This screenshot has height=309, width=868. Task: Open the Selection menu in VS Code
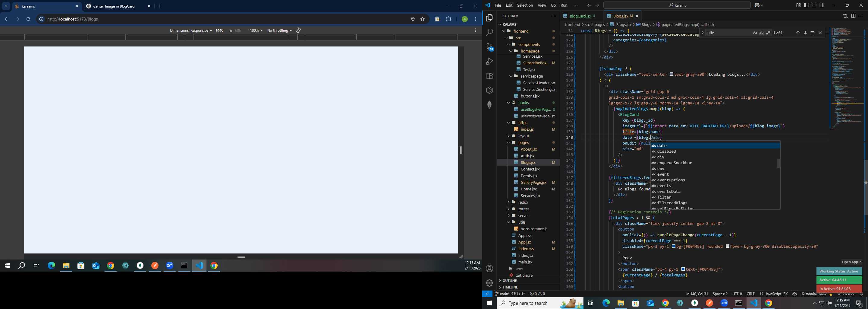[x=525, y=5]
